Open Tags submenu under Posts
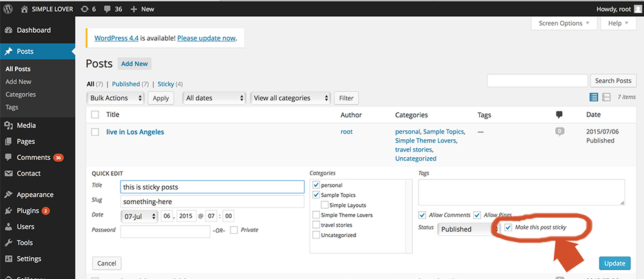The width and height of the screenshot is (644, 279). tap(12, 107)
